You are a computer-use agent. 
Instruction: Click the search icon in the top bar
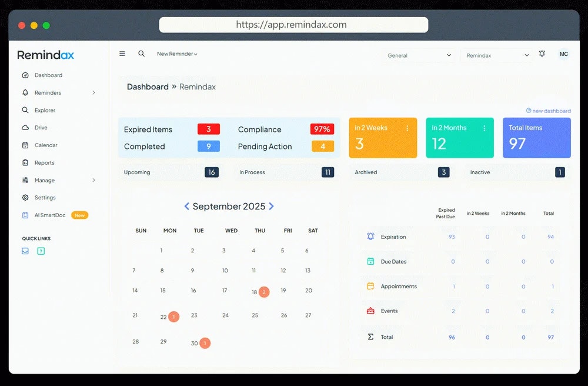(141, 53)
